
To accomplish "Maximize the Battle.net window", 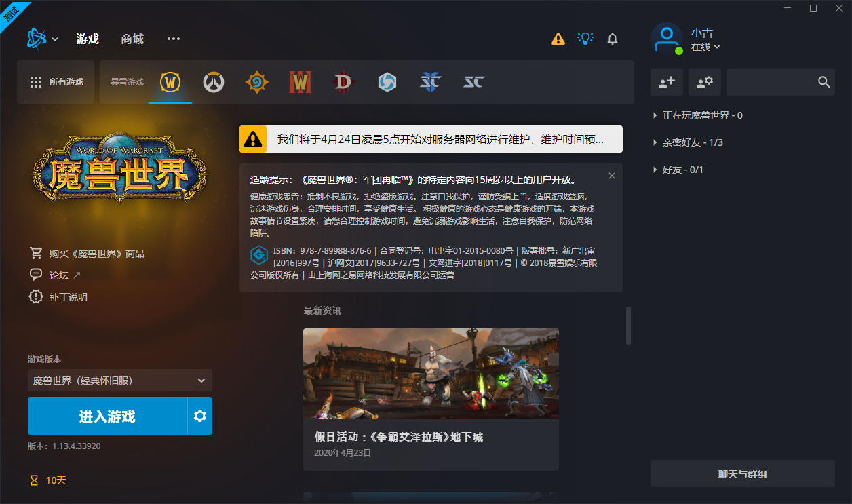I will pos(813,8).
